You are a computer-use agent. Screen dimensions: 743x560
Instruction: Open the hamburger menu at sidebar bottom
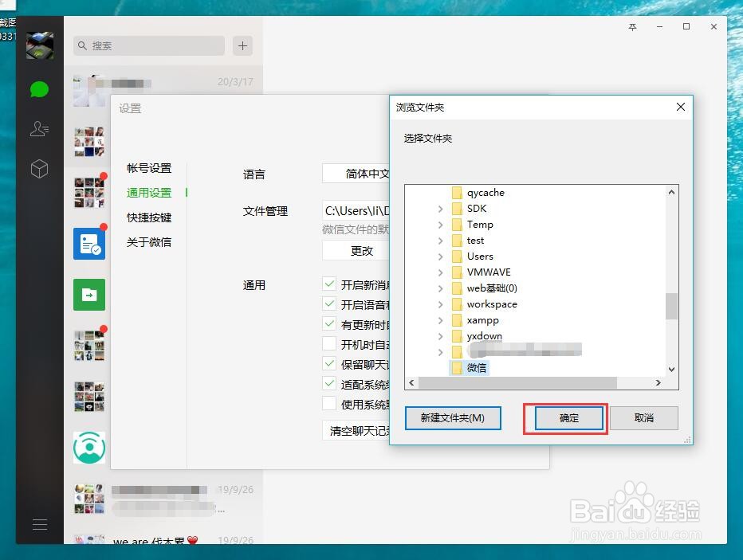coord(39,524)
